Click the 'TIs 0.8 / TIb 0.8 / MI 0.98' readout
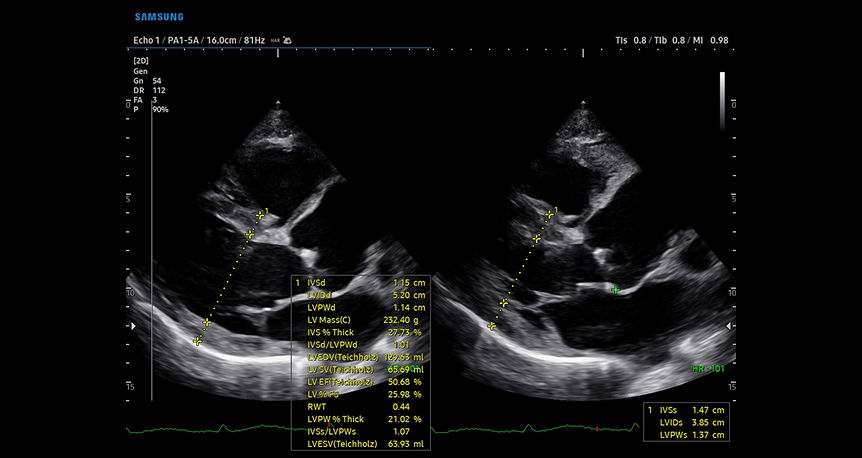 pyautogui.click(x=672, y=41)
